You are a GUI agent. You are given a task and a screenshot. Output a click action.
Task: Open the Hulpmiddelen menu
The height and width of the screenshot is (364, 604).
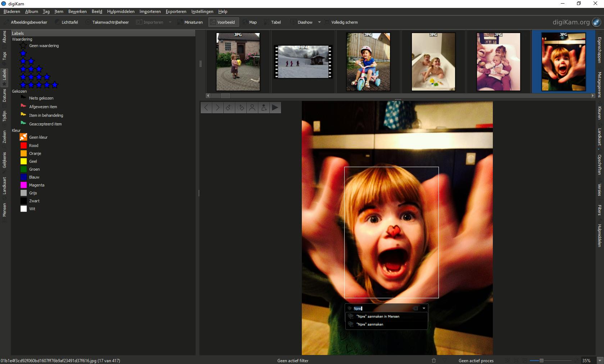coord(121,11)
